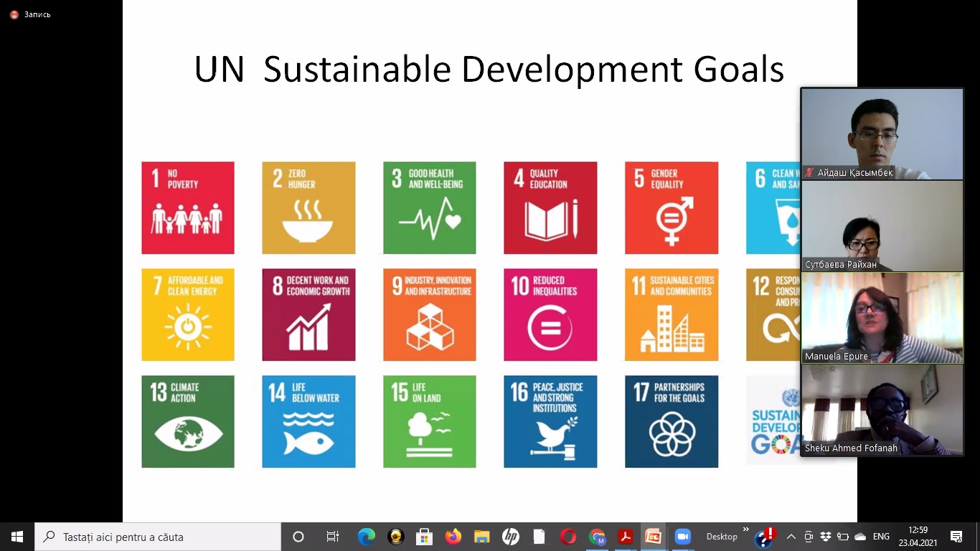Open the Opera browser icon

[568, 537]
